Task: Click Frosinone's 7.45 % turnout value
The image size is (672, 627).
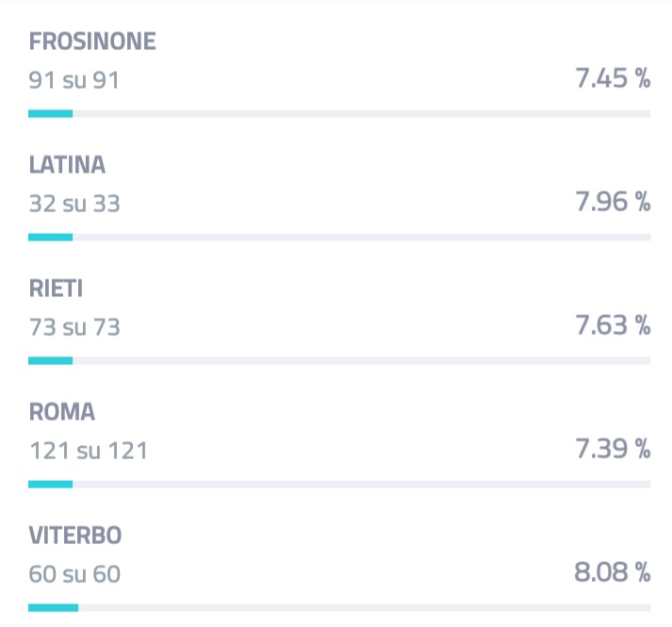Action: [613, 78]
